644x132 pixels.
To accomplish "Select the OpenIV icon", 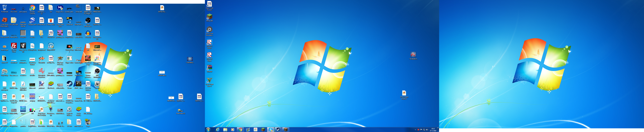I will coord(97,85).
